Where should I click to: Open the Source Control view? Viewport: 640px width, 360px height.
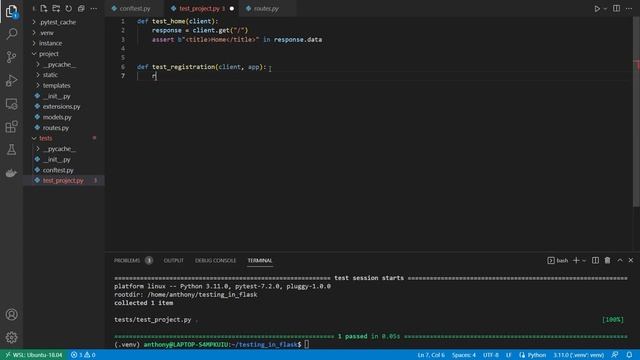coord(11,57)
